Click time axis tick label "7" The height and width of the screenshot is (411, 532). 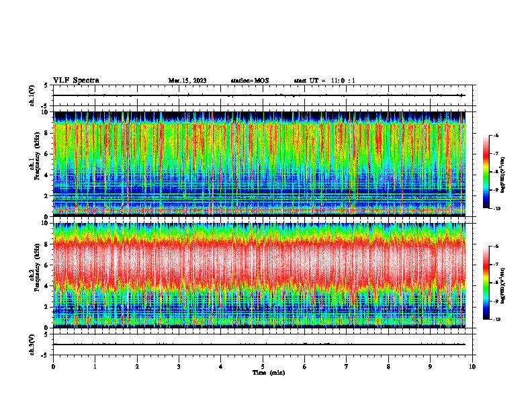click(x=347, y=367)
